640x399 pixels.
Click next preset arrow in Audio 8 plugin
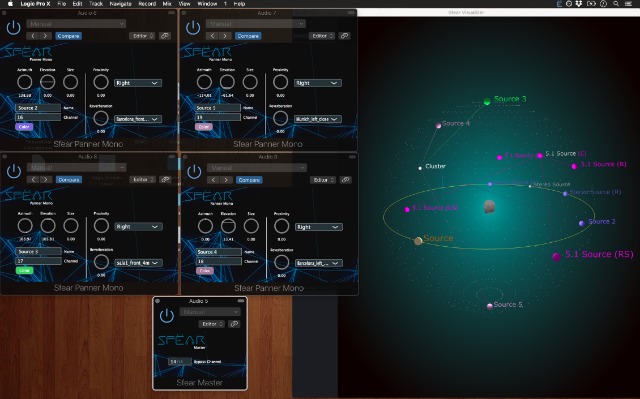click(46, 180)
